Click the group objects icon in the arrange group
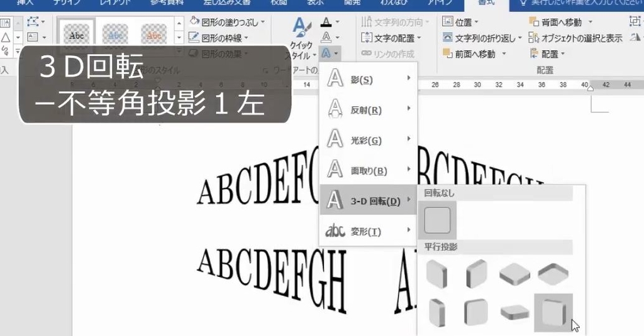Image resolution: width=644 pixels, height=336 pixels. pos(636,22)
